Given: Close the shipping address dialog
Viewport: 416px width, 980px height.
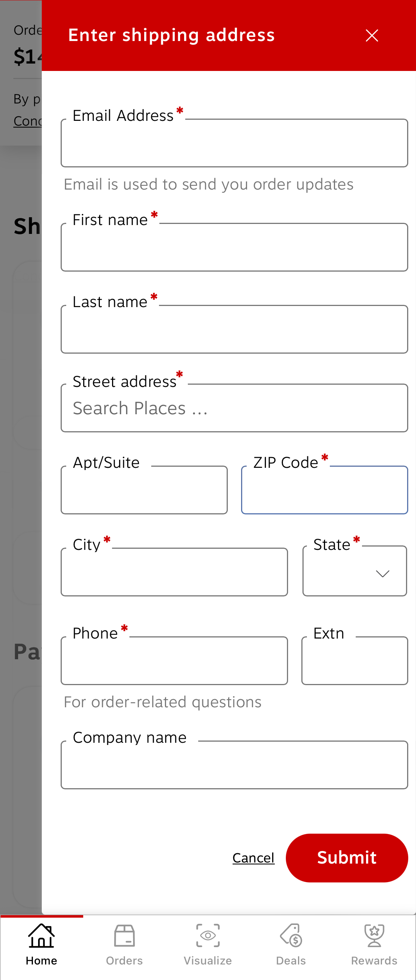Looking at the screenshot, I should point(372,35).
